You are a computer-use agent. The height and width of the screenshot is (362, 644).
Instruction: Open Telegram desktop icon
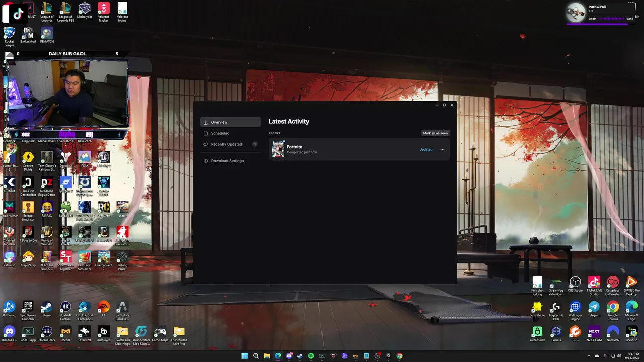click(x=594, y=309)
